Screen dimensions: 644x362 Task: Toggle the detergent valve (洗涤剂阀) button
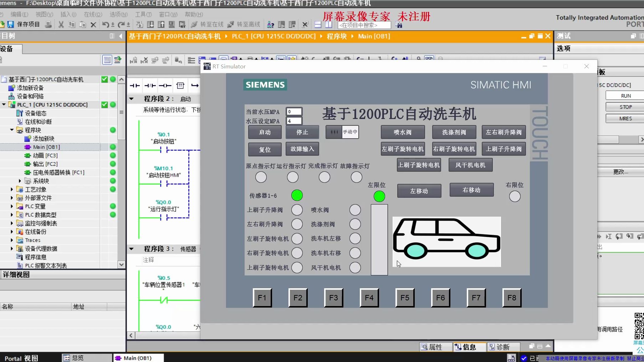(454, 132)
